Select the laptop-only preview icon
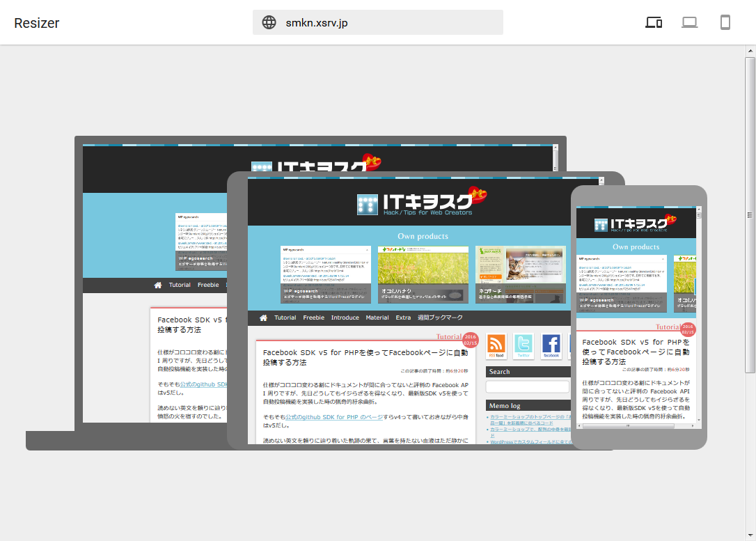 [x=689, y=22]
